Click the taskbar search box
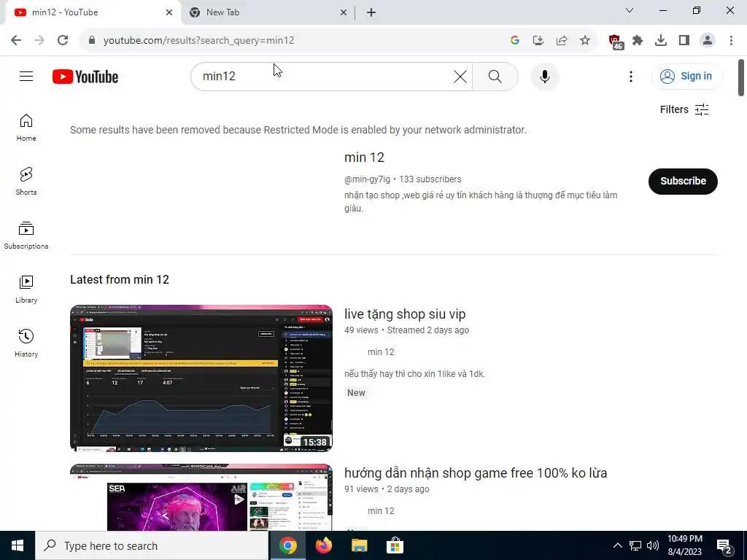The image size is (747, 560). (152, 545)
